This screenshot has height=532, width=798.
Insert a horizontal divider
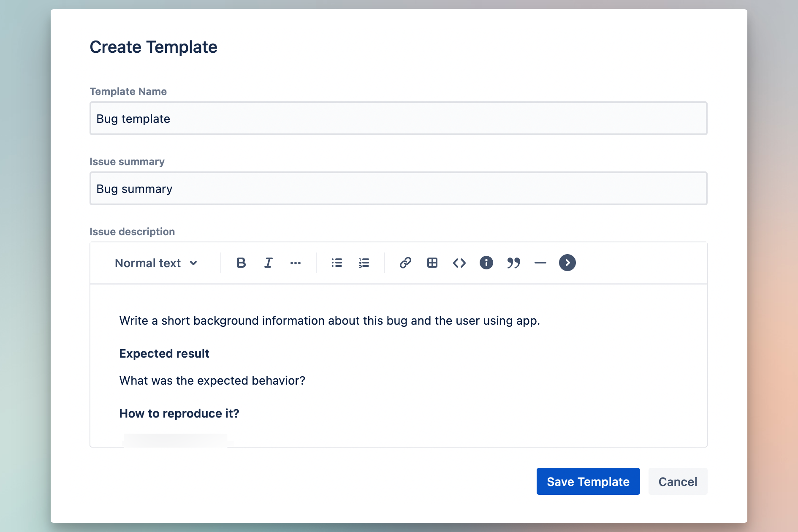[540, 263]
